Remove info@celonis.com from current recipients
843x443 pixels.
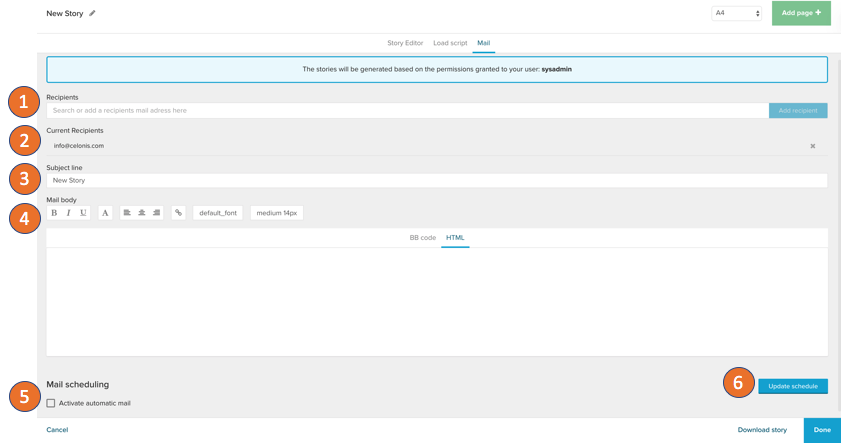click(813, 146)
